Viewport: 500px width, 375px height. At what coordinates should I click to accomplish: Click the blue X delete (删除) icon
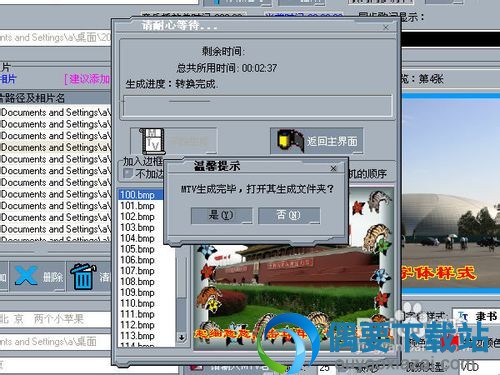click(26, 276)
